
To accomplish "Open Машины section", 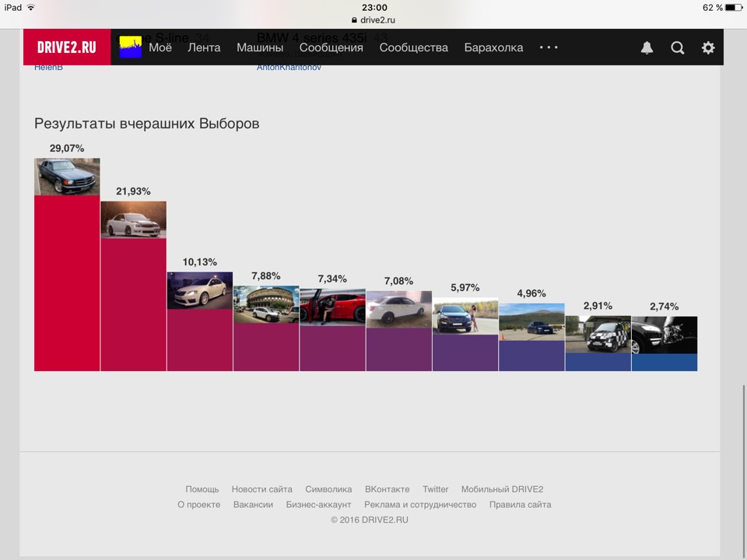I will [x=260, y=47].
